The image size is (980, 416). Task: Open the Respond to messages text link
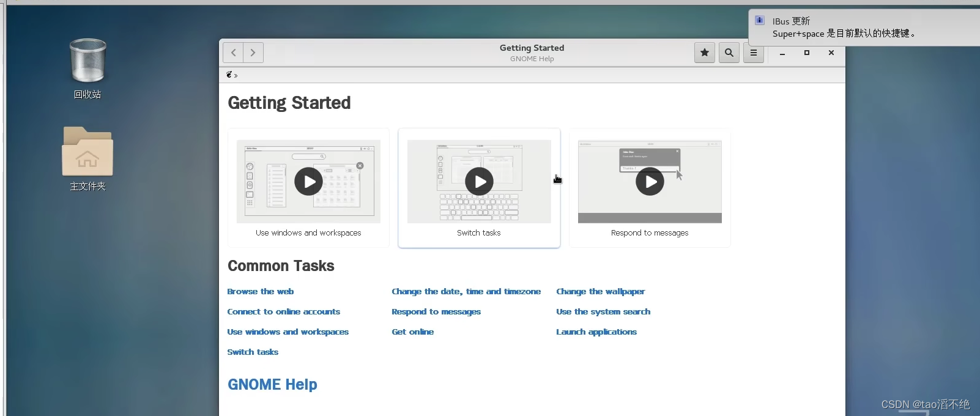(436, 312)
